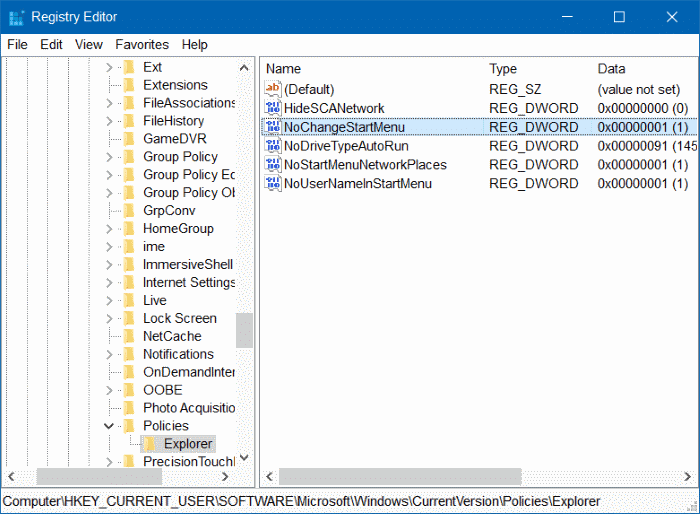The width and height of the screenshot is (700, 514).
Task: Click the Notifications folder icon
Action: click(129, 354)
